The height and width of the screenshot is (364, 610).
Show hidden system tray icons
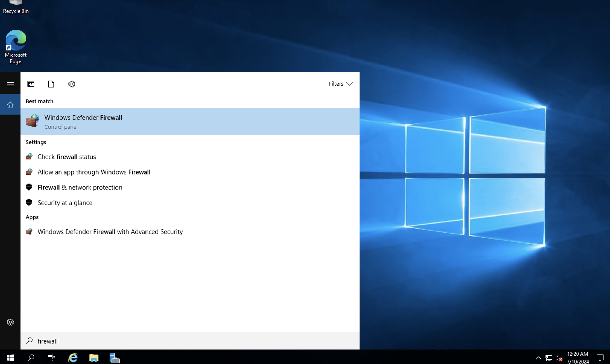click(538, 358)
